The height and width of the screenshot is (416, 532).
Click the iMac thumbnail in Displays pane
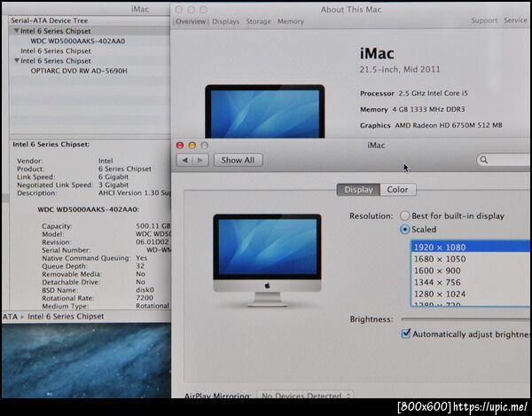267,260
